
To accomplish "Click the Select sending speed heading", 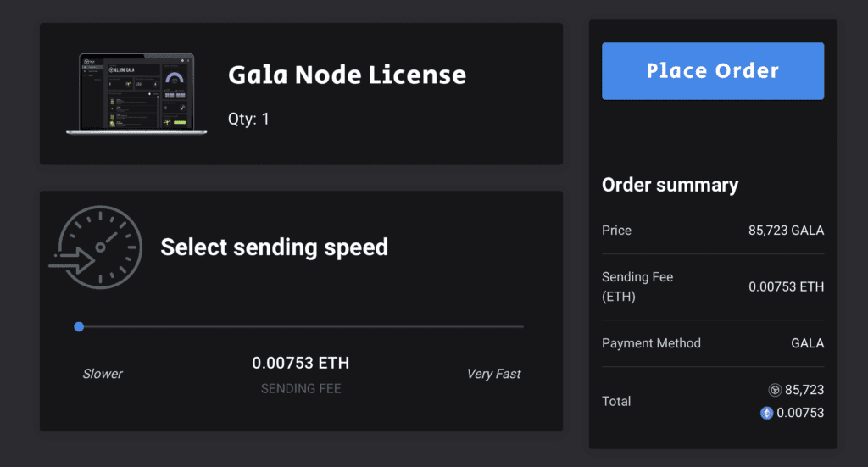I will (274, 247).
